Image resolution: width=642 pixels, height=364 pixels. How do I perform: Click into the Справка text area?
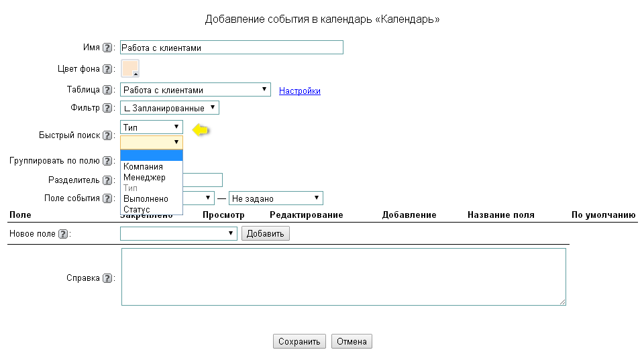343,277
